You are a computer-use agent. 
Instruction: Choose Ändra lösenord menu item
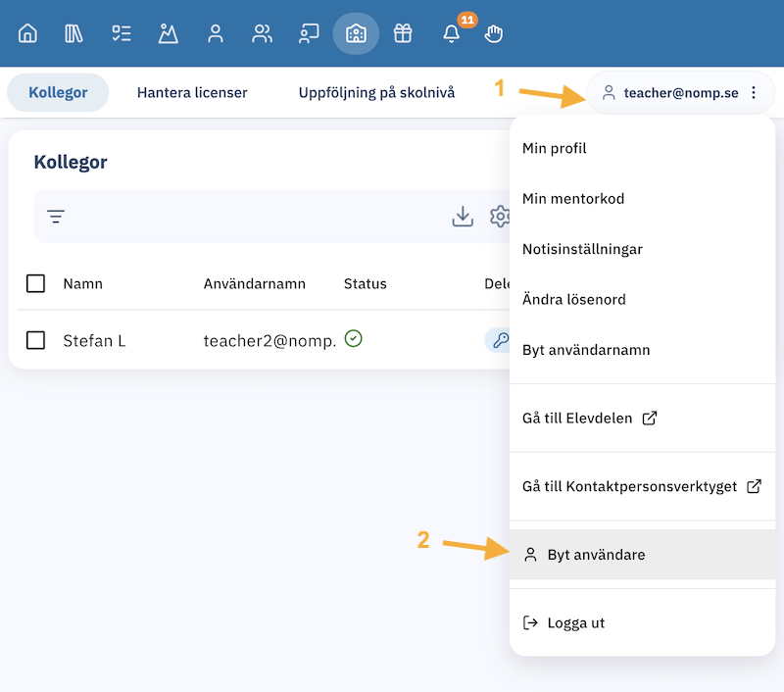tap(642, 300)
